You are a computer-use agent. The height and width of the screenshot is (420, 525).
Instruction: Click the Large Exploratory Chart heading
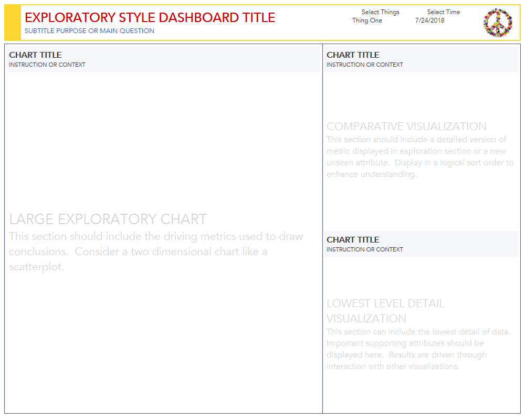click(108, 219)
